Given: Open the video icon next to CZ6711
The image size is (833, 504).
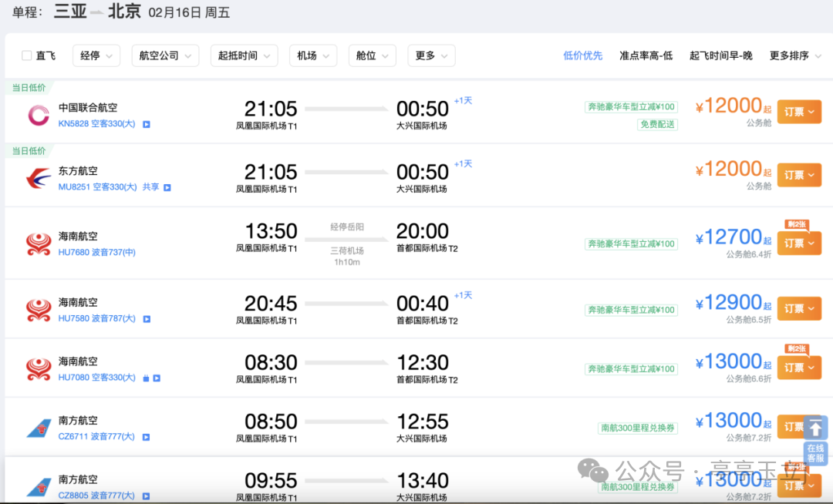Looking at the screenshot, I should click(x=146, y=437).
